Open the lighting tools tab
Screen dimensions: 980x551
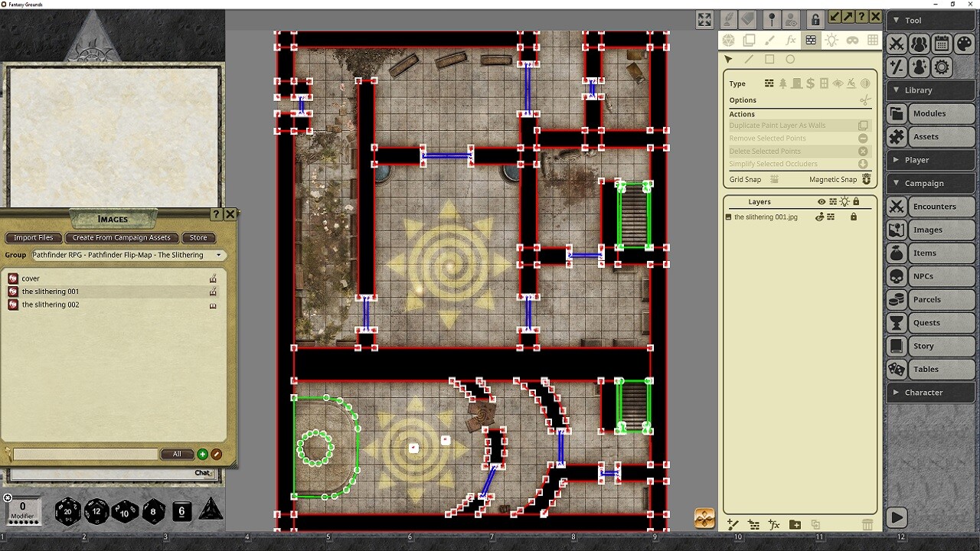coord(831,41)
